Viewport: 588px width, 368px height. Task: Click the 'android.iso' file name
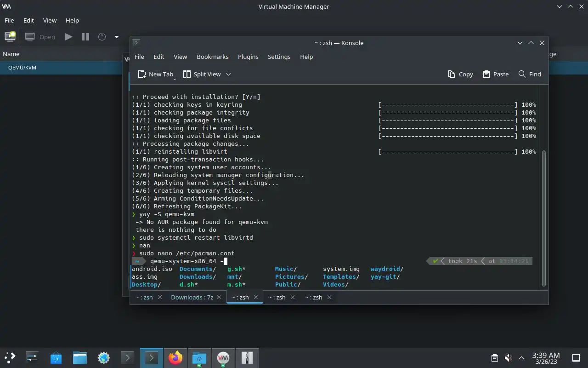tap(152, 269)
